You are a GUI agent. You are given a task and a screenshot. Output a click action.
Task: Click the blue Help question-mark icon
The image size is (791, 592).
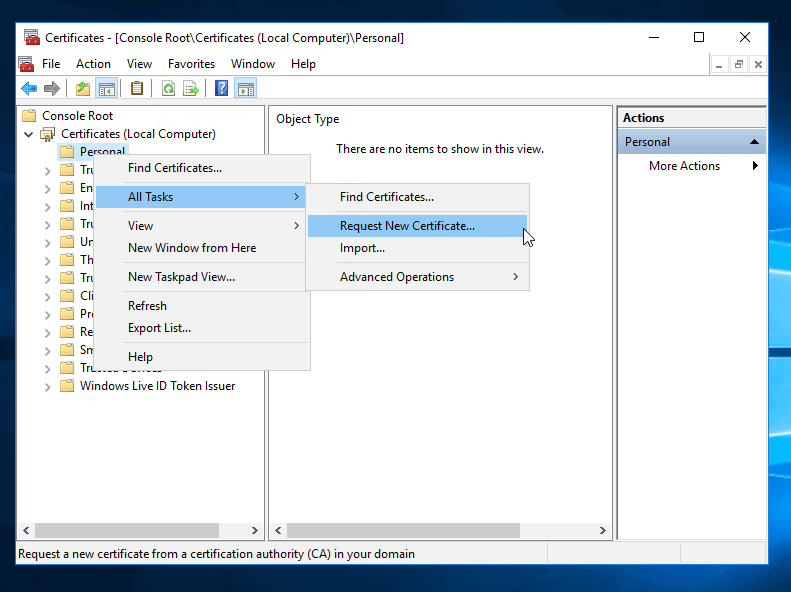pyautogui.click(x=221, y=89)
